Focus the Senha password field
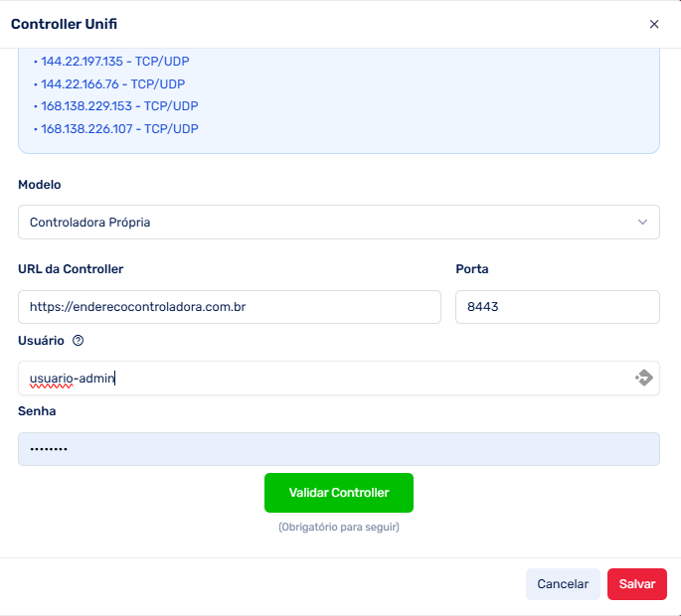 click(x=338, y=449)
